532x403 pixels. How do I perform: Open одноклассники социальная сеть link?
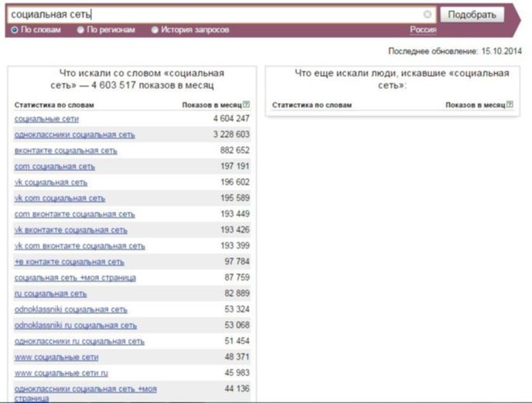[74, 135]
